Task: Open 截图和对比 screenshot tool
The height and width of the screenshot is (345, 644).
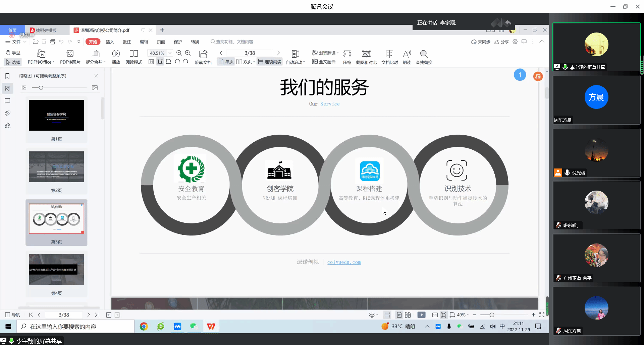Action: click(366, 54)
